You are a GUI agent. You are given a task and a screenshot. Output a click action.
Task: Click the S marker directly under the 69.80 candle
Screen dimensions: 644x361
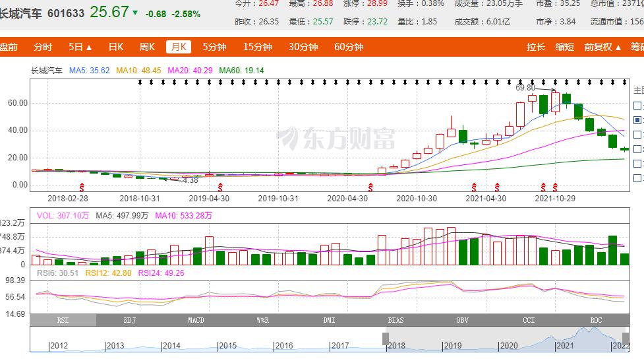pos(555,188)
